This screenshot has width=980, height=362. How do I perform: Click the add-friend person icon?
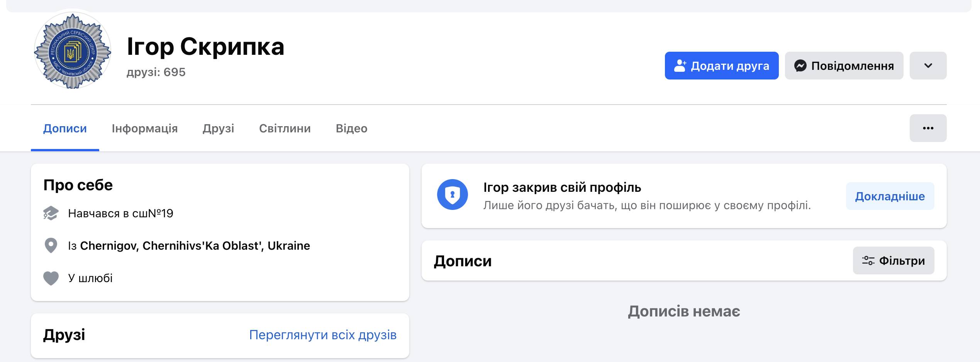(680, 66)
